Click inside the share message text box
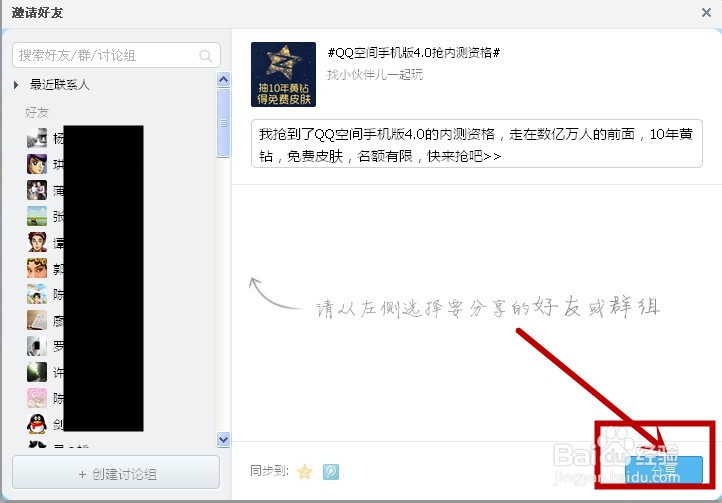Screen dimensions: 722x503 pyautogui.click(x=477, y=143)
